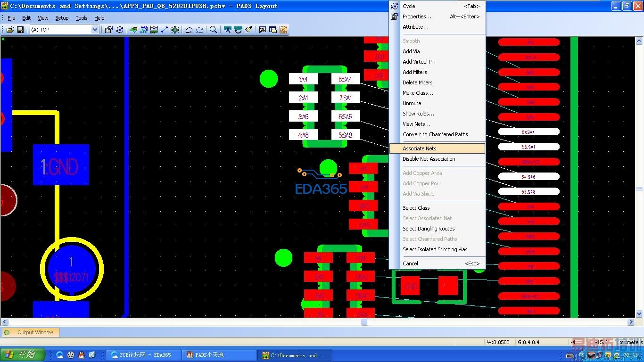The image size is (644, 362).
Task: Choose Delete Miters
Action: [437, 82]
